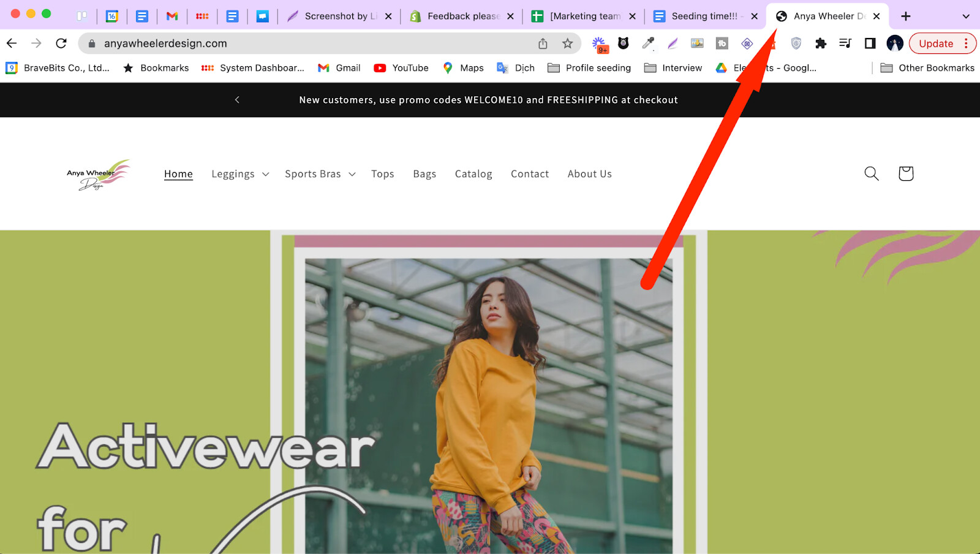Close the Seeding time!!! tab
The height and width of the screenshot is (554, 980).
tap(755, 17)
